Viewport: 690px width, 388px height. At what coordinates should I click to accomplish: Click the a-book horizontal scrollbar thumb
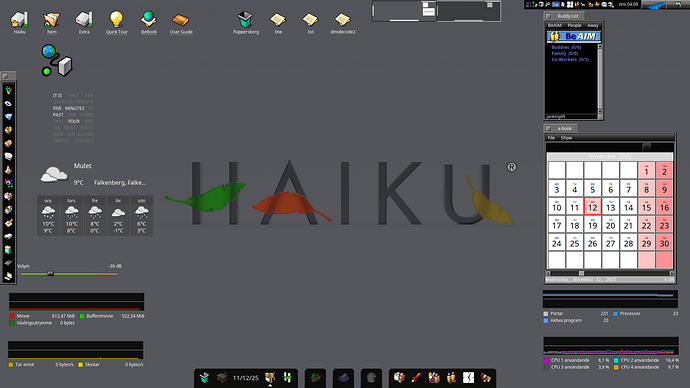[581, 273]
